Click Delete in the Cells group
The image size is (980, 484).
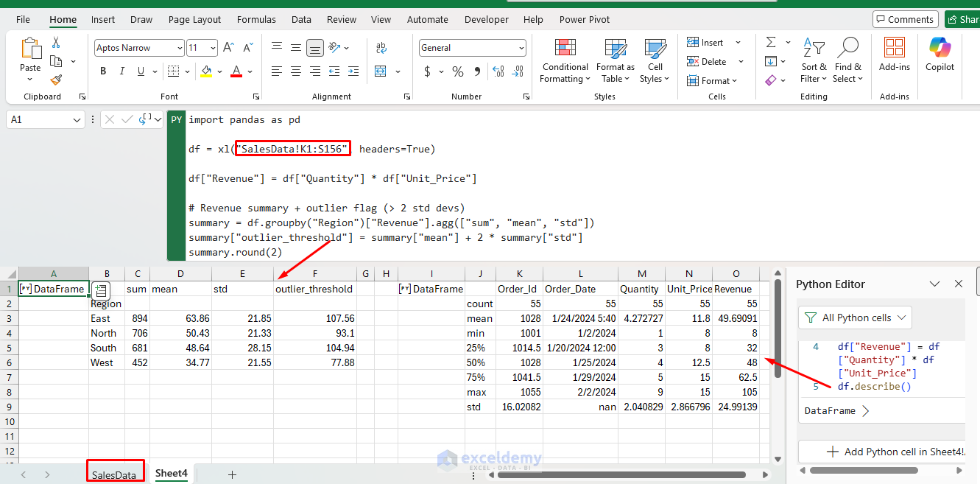pos(707,62)
